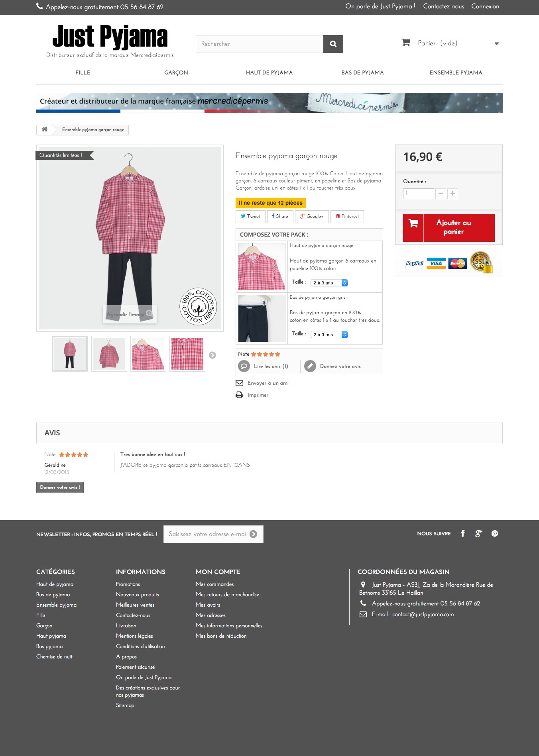The image size is (539, 756).
Task: Share product via Tweet button
Action: point(250,216)
